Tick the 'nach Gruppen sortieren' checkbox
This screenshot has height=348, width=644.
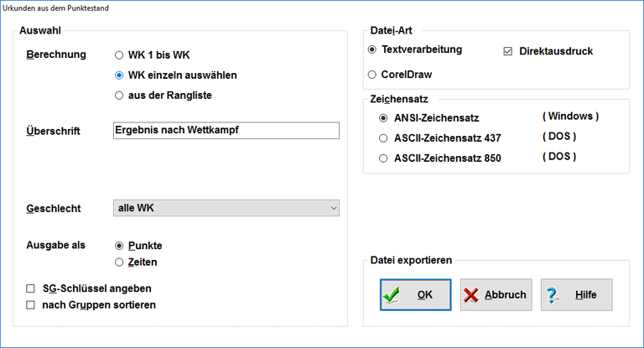(x=31, y=305)
